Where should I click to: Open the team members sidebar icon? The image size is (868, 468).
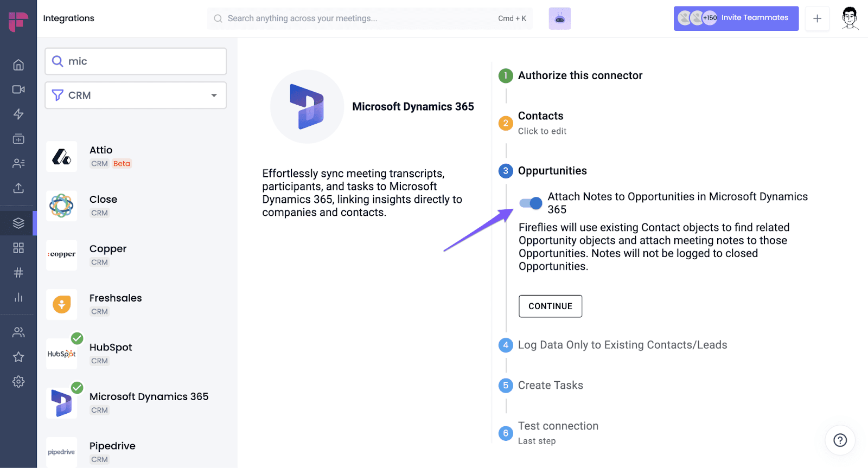[x=18, y=332]
